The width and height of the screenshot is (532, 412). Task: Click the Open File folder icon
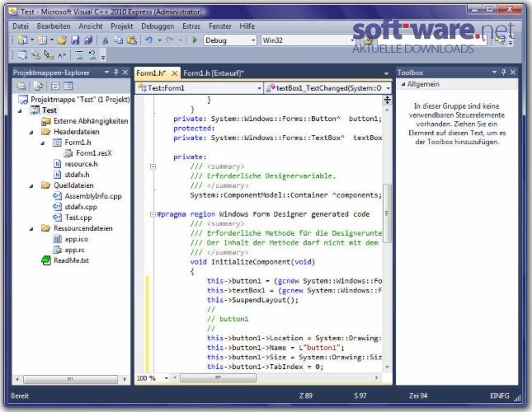tap(62, 40)
